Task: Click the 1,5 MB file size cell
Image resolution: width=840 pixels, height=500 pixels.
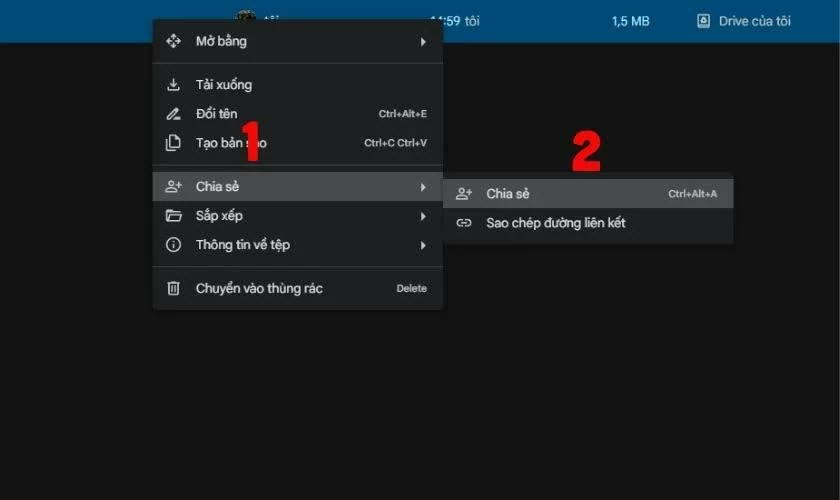Action: pos(630,21)
